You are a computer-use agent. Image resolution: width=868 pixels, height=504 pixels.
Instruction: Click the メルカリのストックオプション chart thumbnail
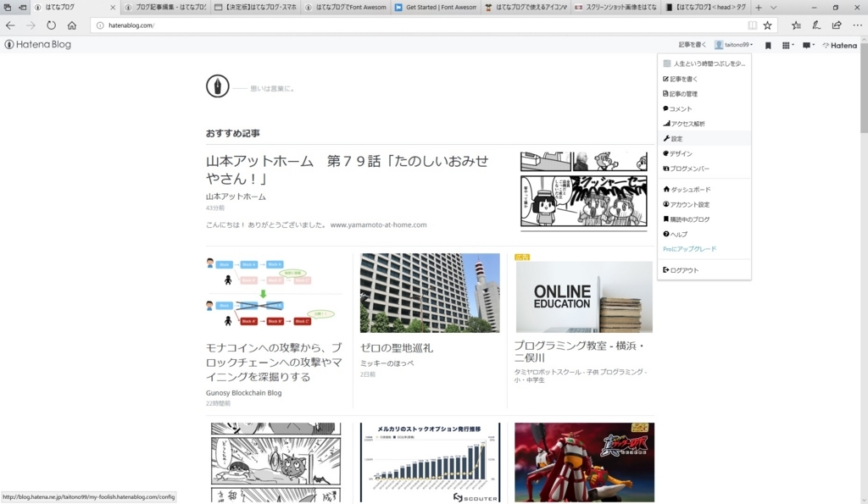pyautogui.click(x=430, y=462)
